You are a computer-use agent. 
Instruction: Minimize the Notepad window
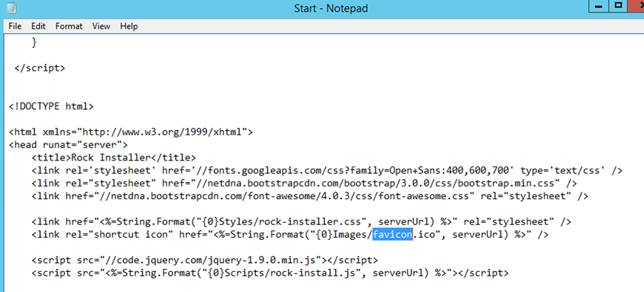(x=599, y=7)
